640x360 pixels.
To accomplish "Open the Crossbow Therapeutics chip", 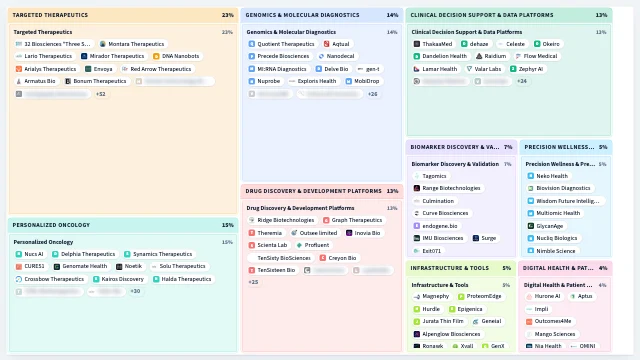I will point(50,279).
